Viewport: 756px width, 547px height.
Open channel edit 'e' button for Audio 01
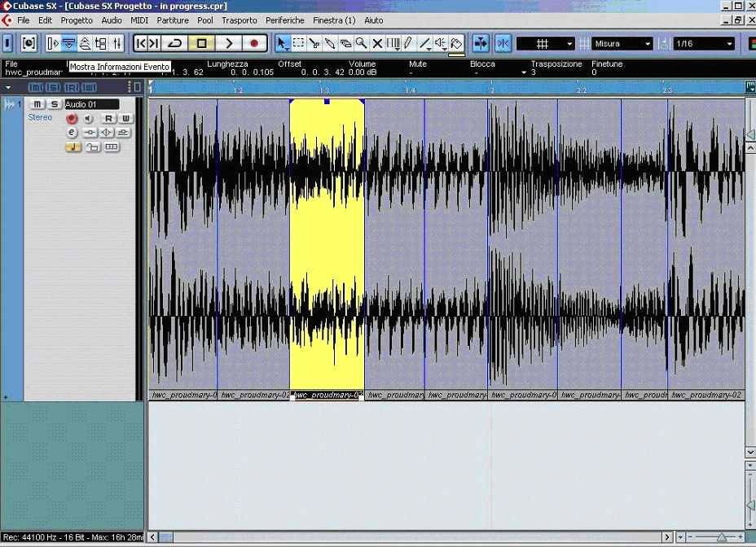pos(72,132)
